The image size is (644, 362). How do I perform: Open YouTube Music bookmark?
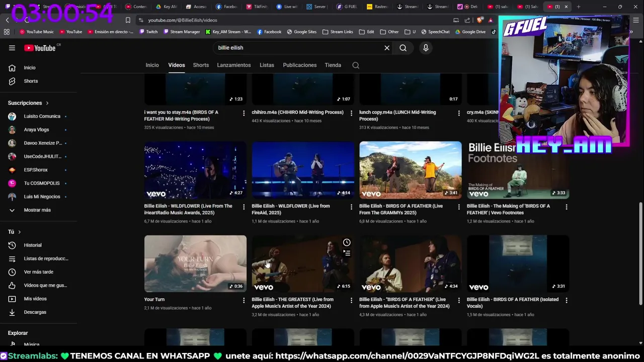37,32
